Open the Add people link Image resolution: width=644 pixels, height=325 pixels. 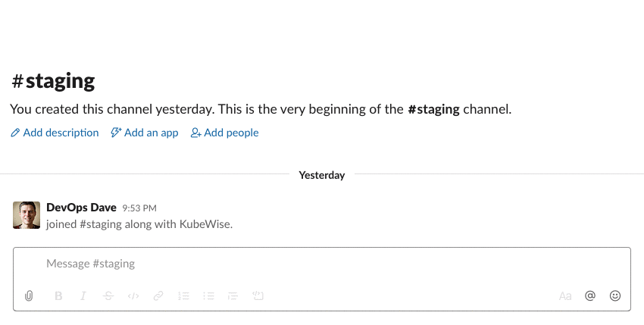[225, 133]
